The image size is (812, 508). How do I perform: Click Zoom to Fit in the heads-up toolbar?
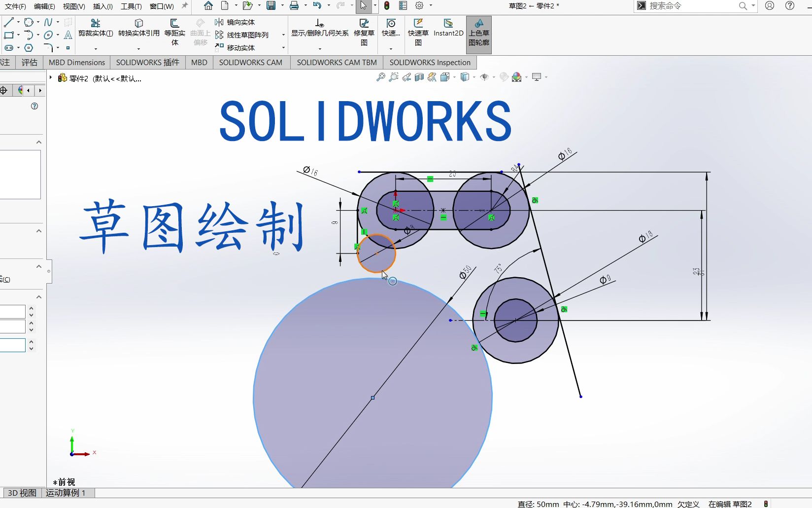coord(381,77)
